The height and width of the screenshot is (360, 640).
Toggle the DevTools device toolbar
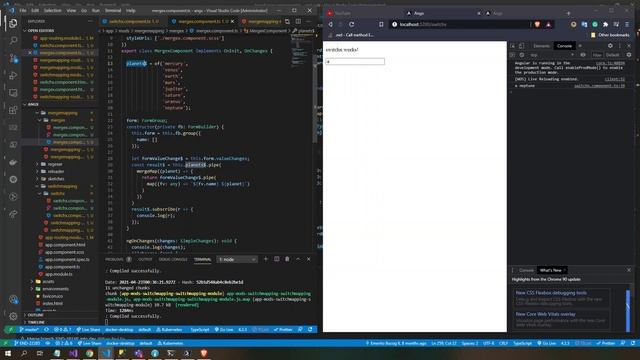(522, 46)
